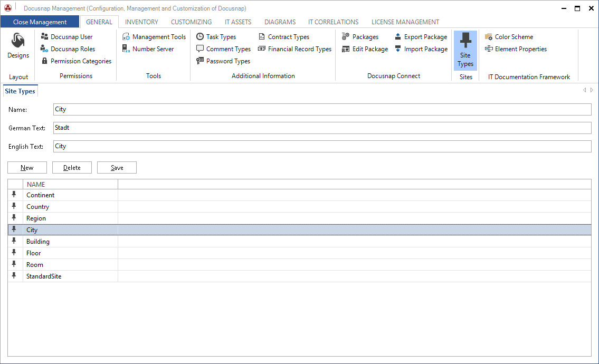This screenshot has height=364, width=599.
Task: Open Packages in Docusnap Connect
Action: coord(360,37)
